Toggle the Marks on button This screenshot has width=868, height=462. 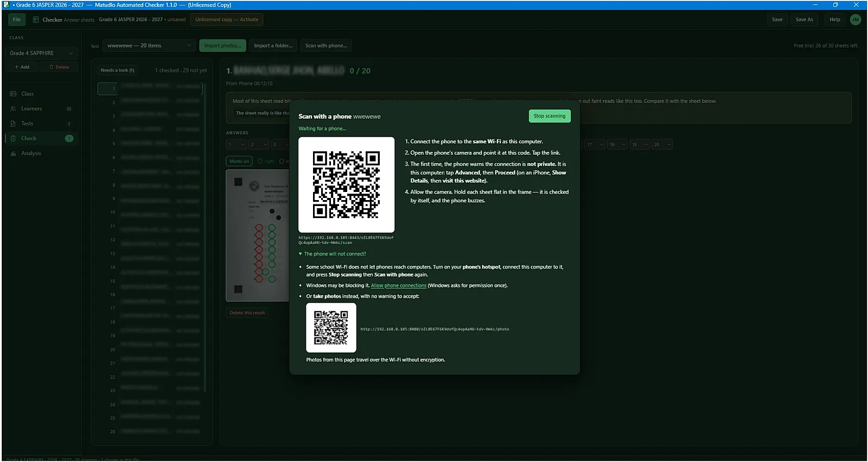click(x=239, y=161)
